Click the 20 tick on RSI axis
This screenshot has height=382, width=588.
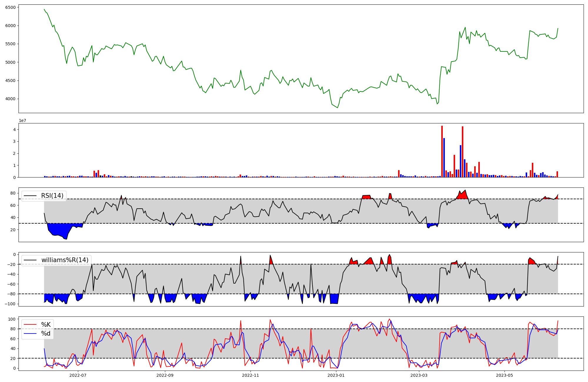pyautogui.click(x=13, y=230)
